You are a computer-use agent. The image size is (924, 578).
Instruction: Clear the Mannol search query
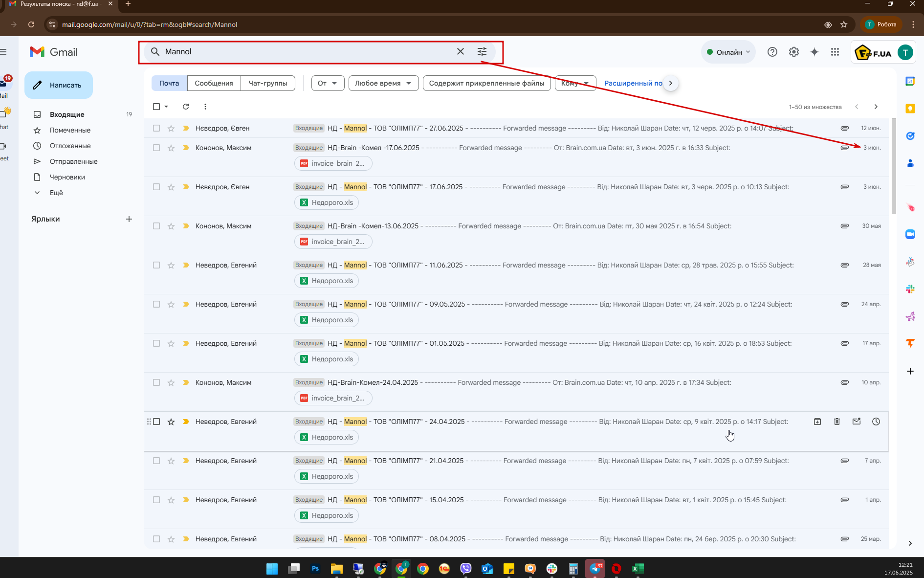pos(460,51)
